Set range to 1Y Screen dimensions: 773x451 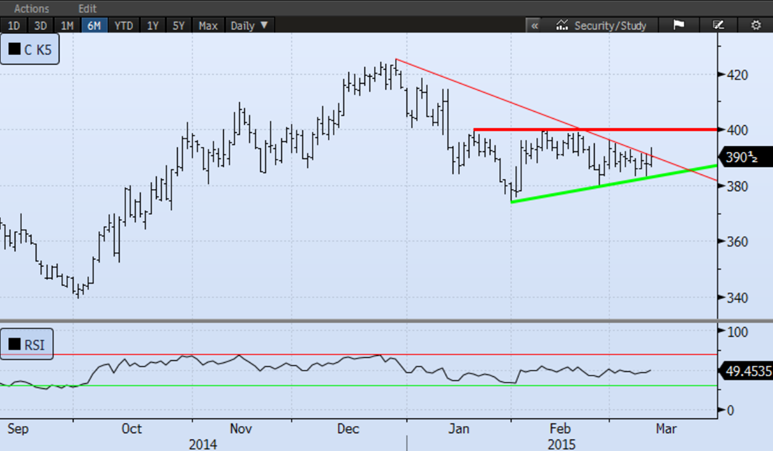tap(153, 25)
